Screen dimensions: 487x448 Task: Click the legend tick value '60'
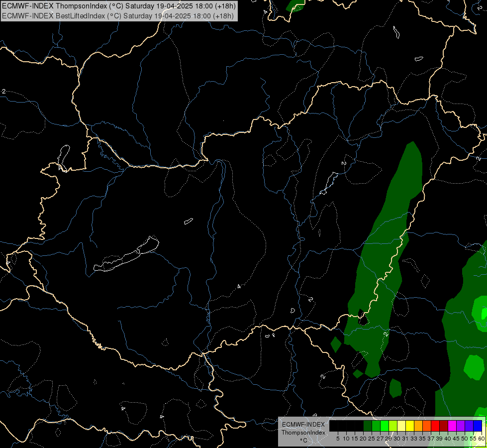[482, 439]
